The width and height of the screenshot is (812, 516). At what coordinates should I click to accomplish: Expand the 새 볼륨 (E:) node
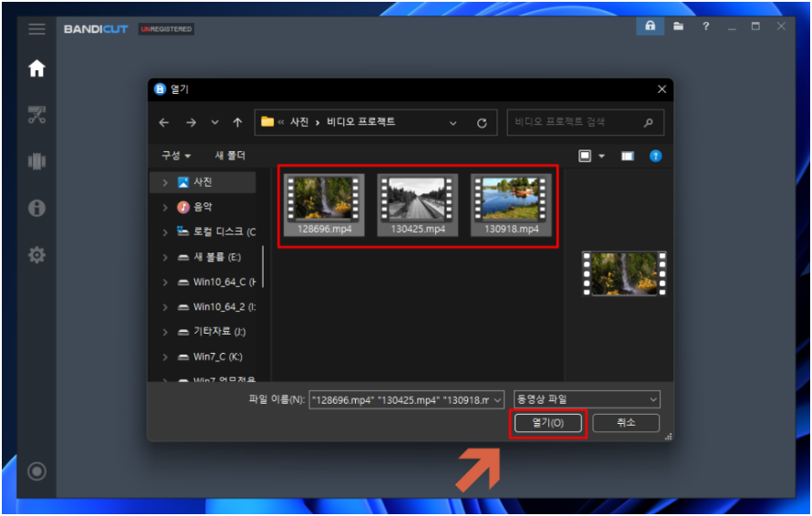coord(164,257)
